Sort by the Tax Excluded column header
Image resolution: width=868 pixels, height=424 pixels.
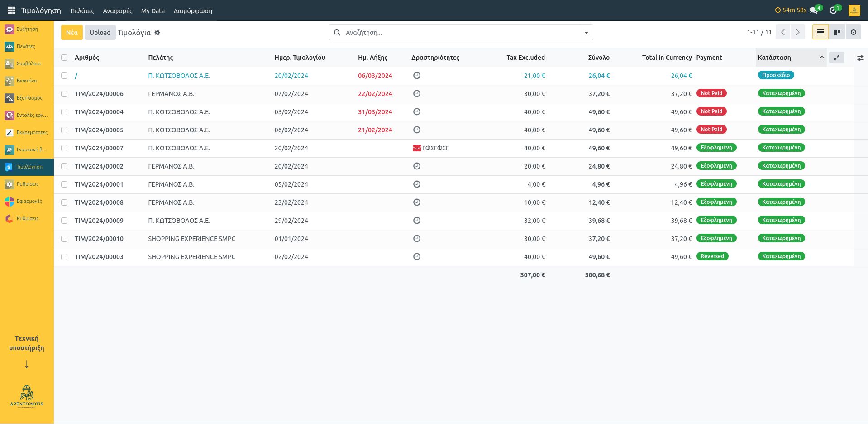tap(525, 58)
